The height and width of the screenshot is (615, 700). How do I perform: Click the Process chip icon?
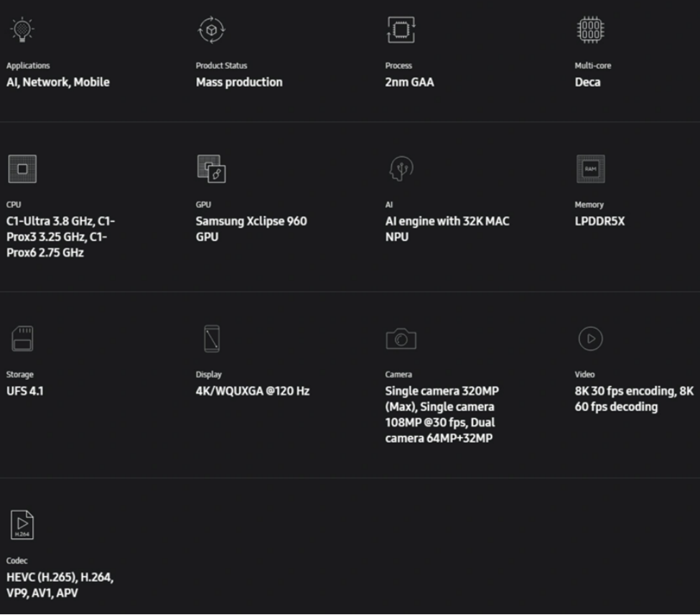(x=401, y=29)
